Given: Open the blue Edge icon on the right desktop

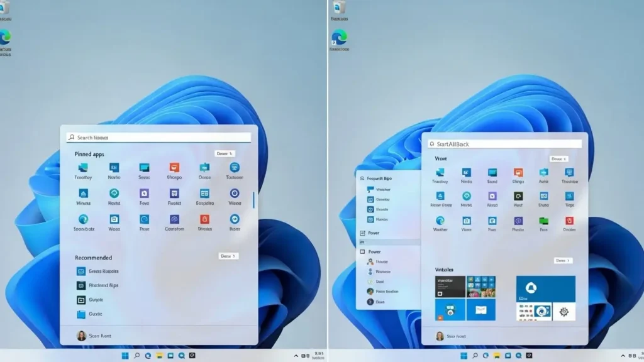Looking at the screenshot, I should (340, 38).
